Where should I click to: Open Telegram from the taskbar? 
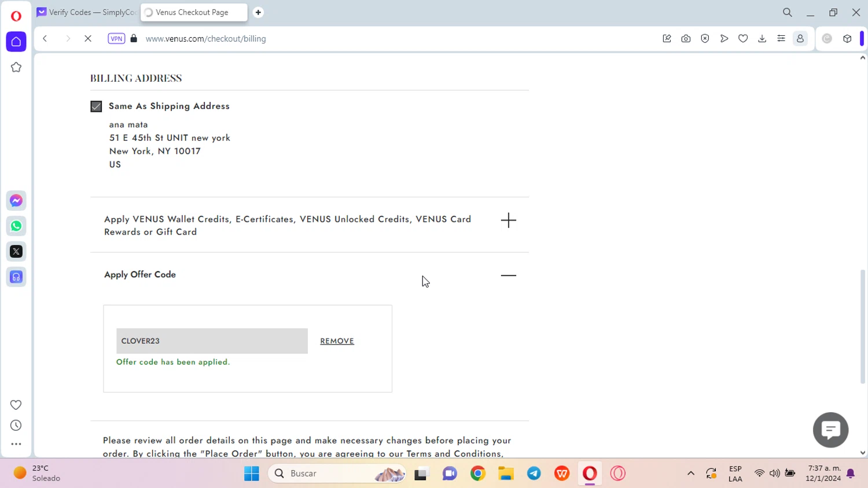[534, 474]
